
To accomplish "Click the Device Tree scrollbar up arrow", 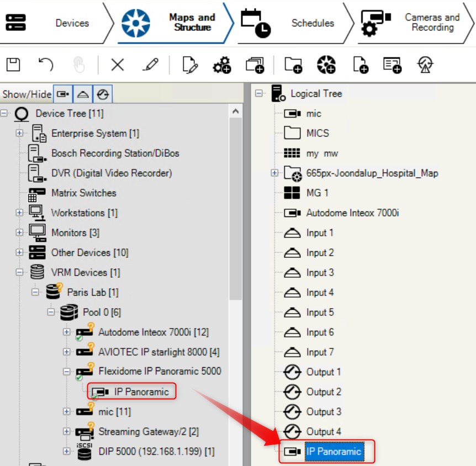I will pos(236,112).
